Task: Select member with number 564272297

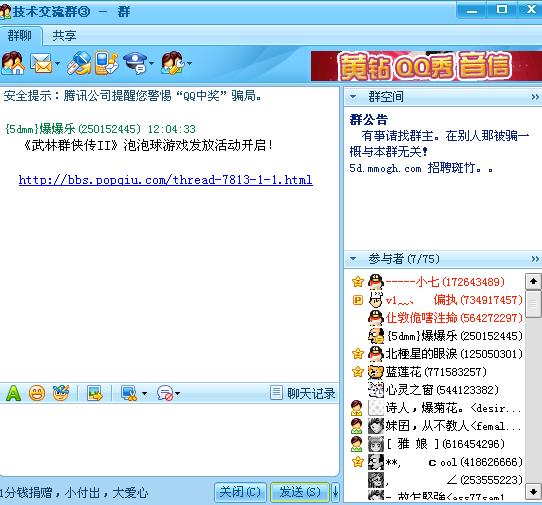Action: (454, 318)
